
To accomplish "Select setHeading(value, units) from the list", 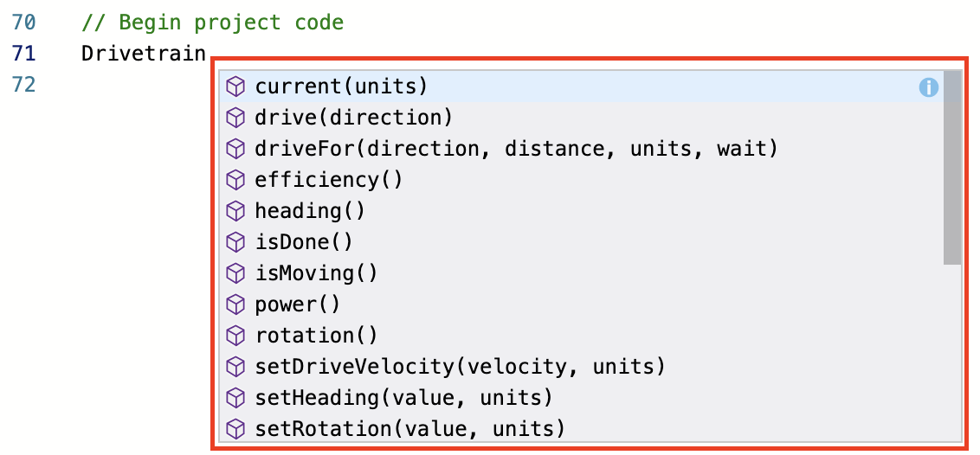I will click(403, 398).
